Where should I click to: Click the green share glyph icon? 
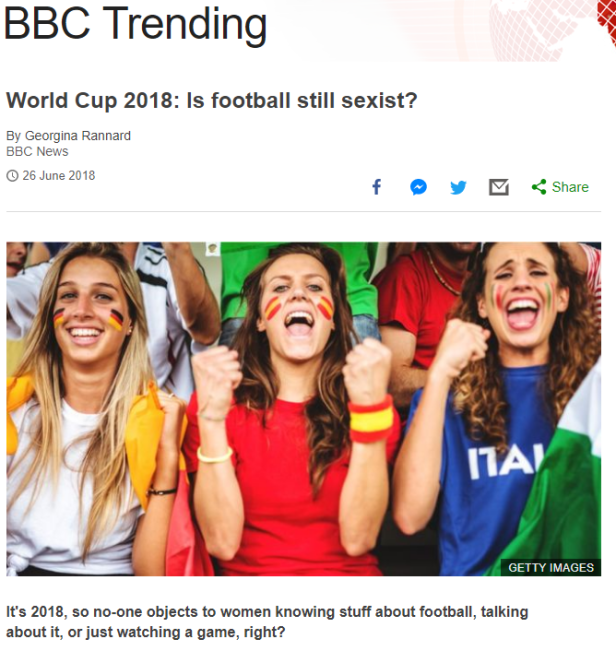(539, 187)
